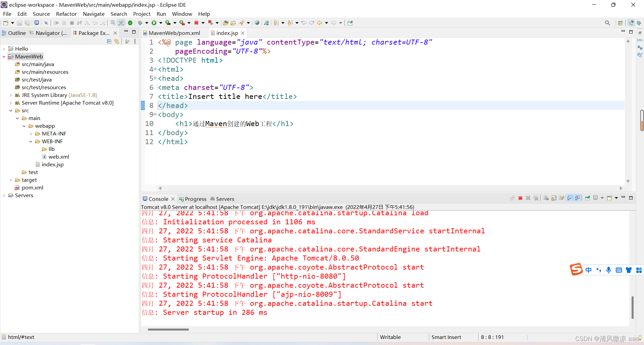The height and width of the screenshot is (345, 644).
Task: Terminate the Tomcat server in Console
Action: click(x=520, y=198)
